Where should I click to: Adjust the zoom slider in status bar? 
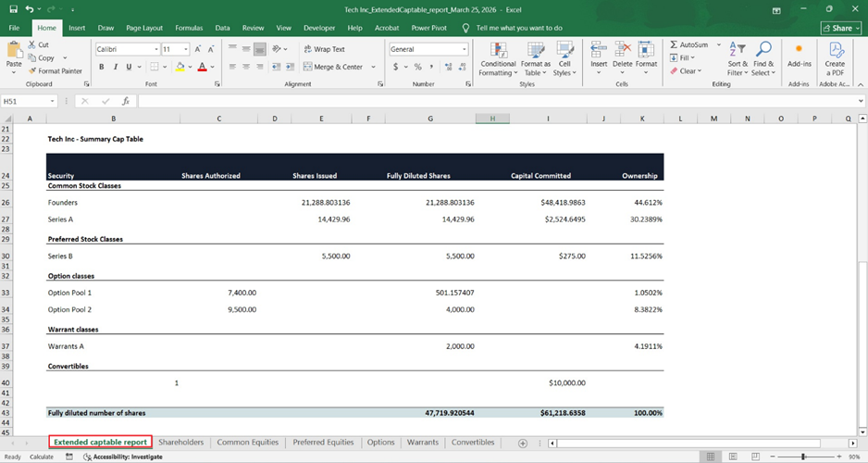tap(803, 457)
